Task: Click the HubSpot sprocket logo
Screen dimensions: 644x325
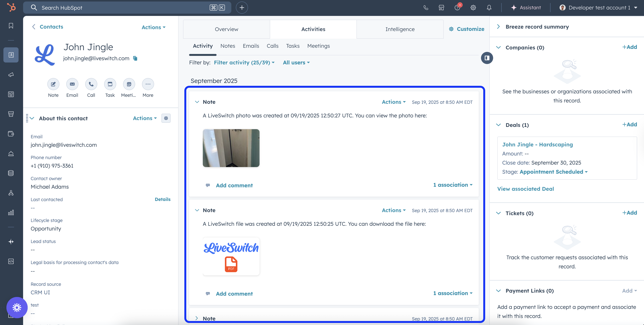Action: 11,8
